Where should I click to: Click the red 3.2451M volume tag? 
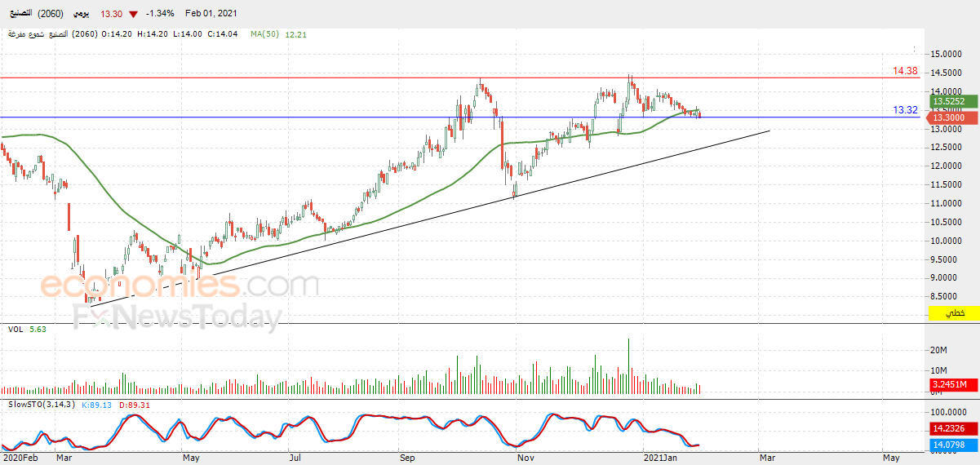949,384
